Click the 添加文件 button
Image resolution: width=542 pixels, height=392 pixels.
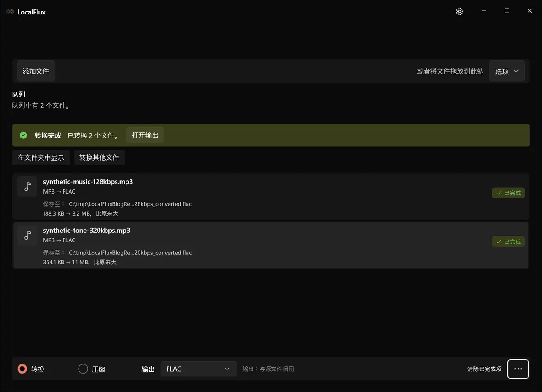coord(36,71)
